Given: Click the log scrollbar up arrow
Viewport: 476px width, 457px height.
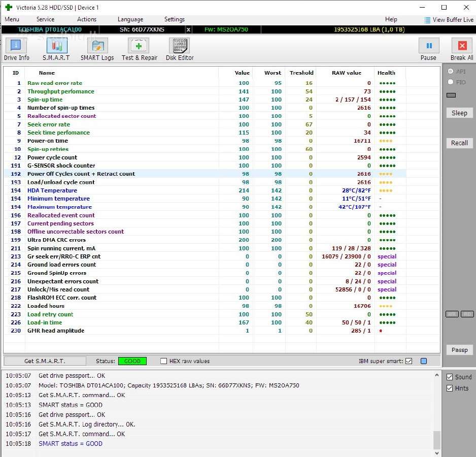Looking at the screenshot, I should click(x=436, y=375).
